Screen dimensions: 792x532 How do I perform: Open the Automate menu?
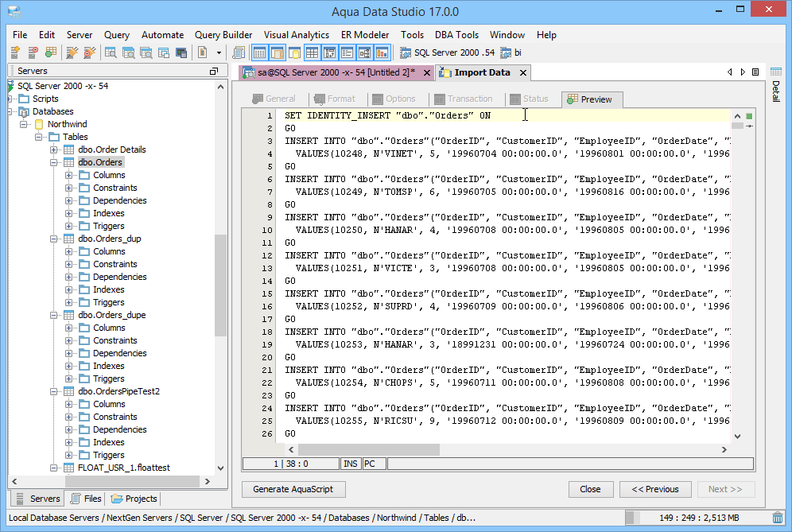(163, 35)
